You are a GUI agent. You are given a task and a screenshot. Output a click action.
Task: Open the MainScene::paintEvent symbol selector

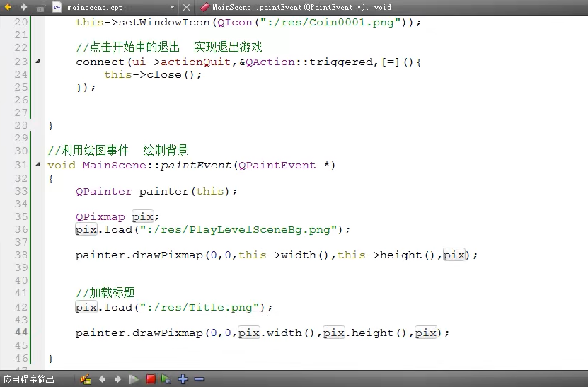(296, 7)
